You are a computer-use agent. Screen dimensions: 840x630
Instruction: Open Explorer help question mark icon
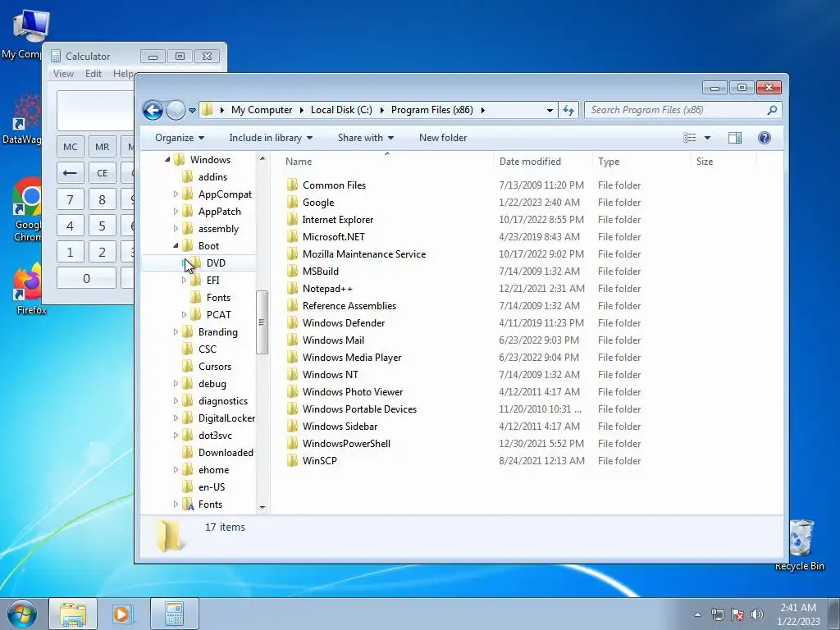pyautogui.click(x=765, y=138)
